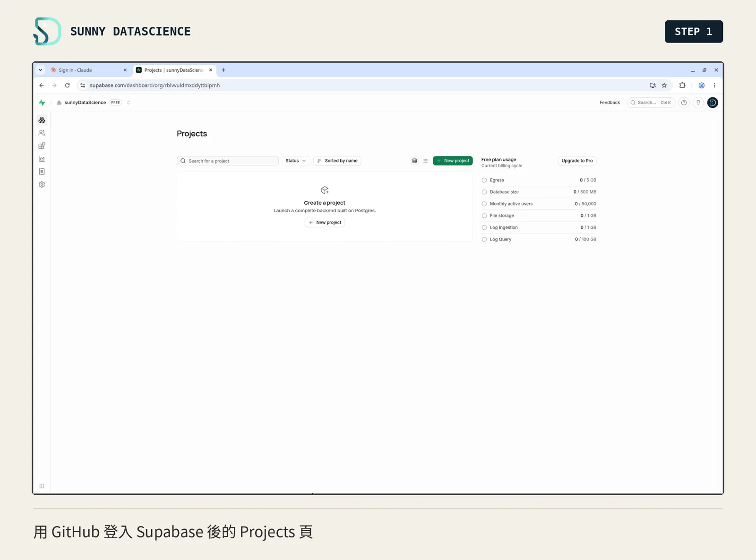Switch to list view of projects
This screenshot has height=560, width=756.
click(x=426, y=161)
